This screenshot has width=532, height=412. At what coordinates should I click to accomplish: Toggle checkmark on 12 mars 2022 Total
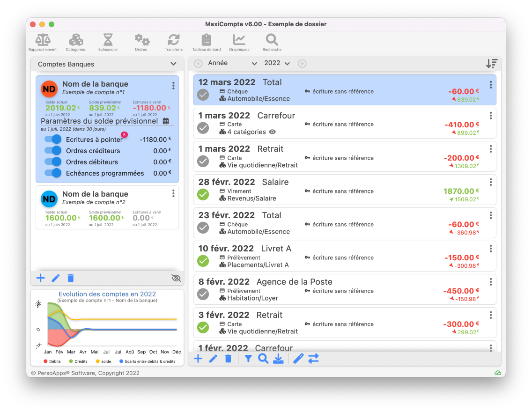(203, 95)
